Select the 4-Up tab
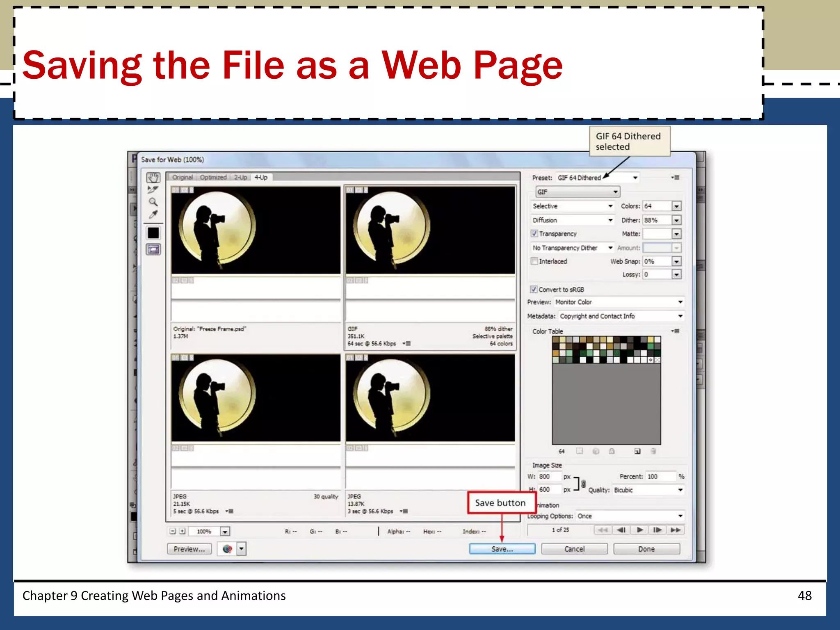 click(x=261, y=177)
